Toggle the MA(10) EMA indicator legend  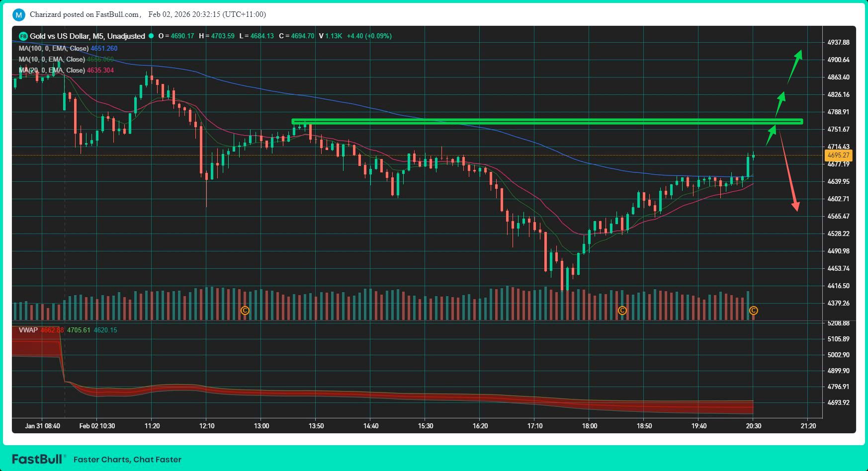[51, 60]
